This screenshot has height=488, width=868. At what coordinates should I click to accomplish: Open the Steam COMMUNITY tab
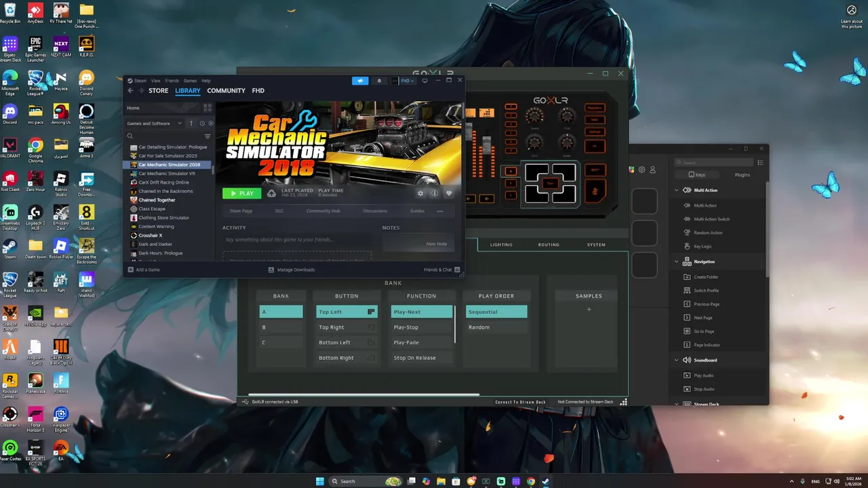pos(226,91)
